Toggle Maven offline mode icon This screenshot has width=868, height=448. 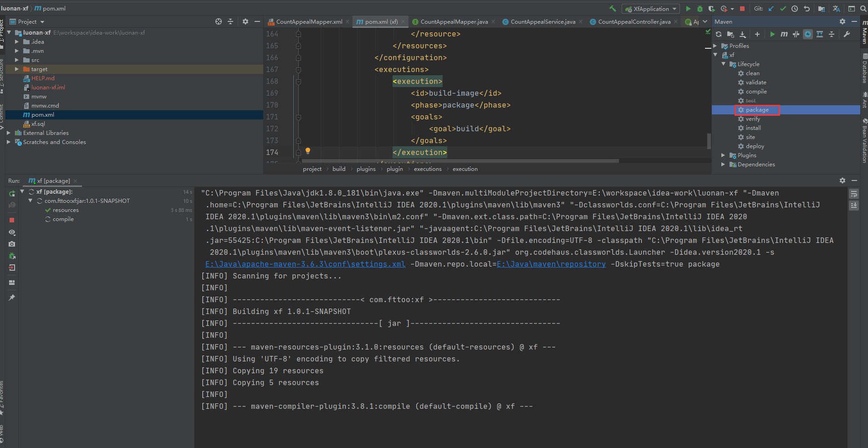796,34
